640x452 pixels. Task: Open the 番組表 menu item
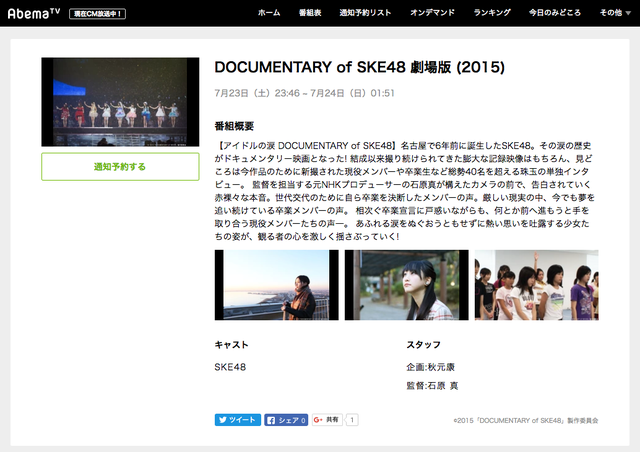click(x=310, y=13)
